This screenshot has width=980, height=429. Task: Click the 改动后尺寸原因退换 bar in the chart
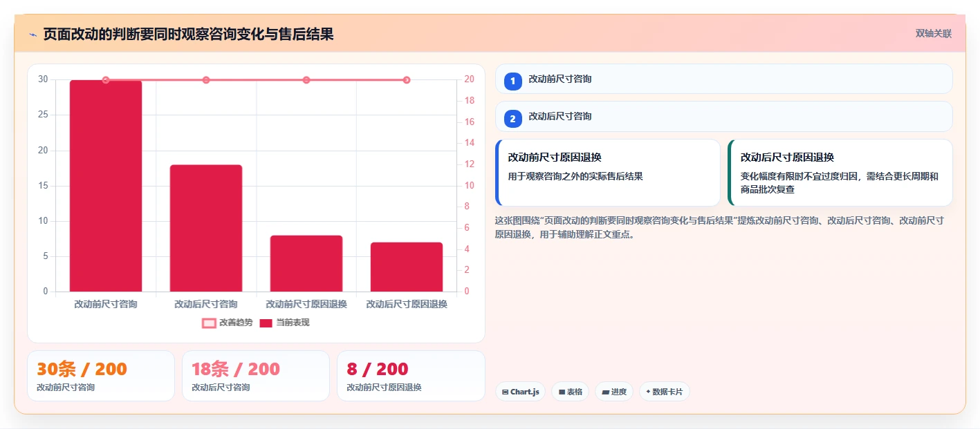click(x=407, y=267)
